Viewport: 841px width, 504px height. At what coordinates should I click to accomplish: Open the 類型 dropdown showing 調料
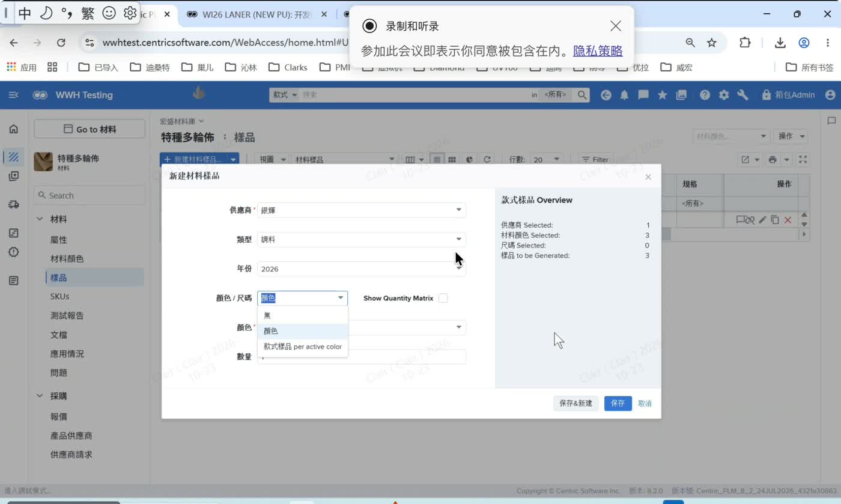click(x=362, y=239)
